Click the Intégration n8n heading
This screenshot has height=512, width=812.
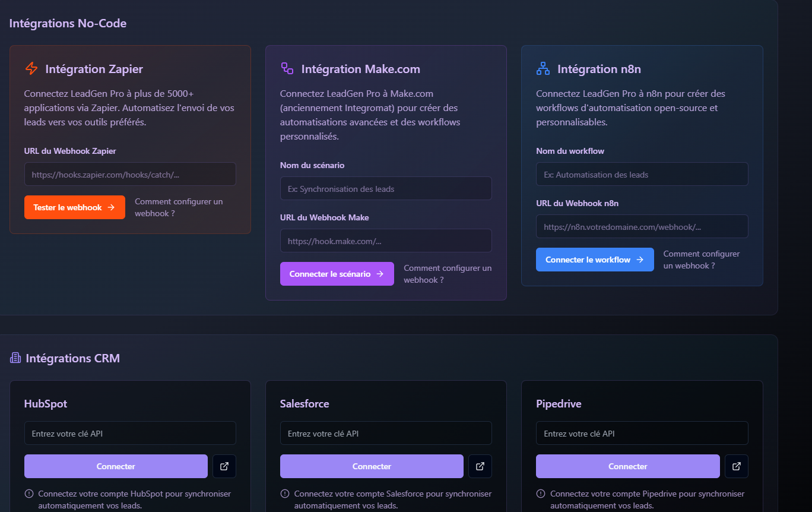(x=599, y=69)
